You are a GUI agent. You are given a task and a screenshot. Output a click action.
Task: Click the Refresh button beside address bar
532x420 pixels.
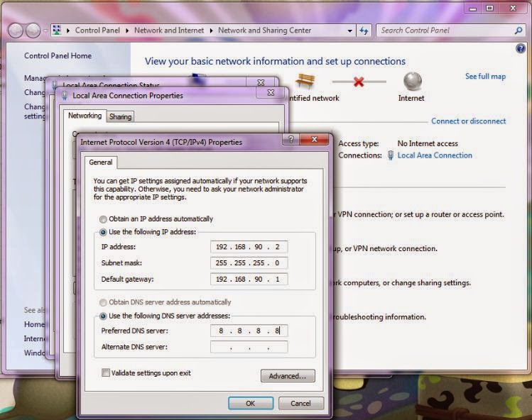pyautogui.click(x=364, y=31)
